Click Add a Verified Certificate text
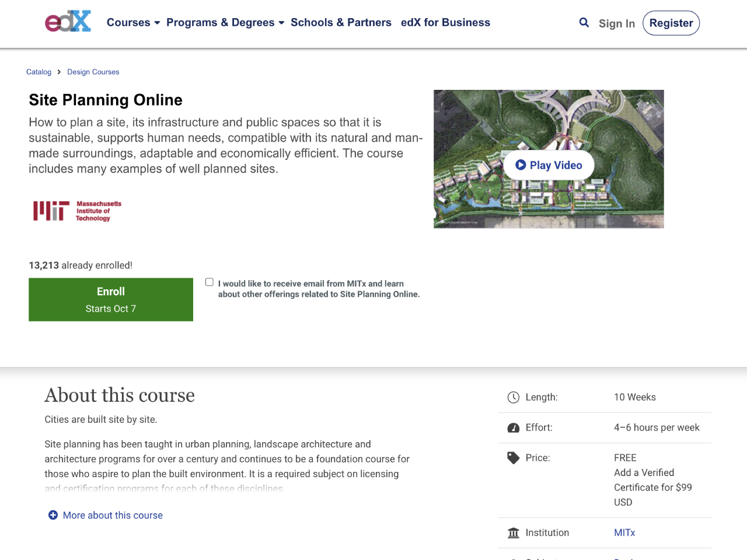747x560 pixels. coord(653,480)
